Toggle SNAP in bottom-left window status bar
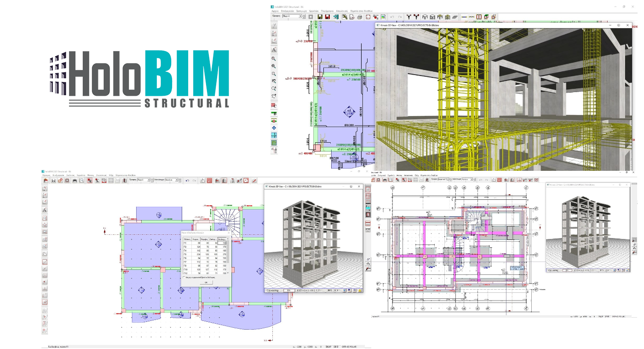Screen dimensions: 644x349 [x=329, y=347]
